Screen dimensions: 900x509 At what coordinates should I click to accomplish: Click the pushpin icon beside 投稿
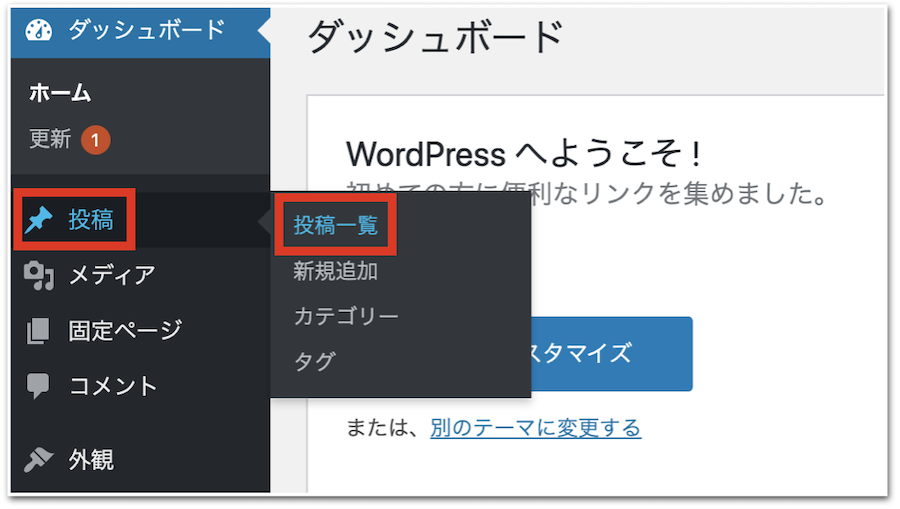tap(39, 221)
